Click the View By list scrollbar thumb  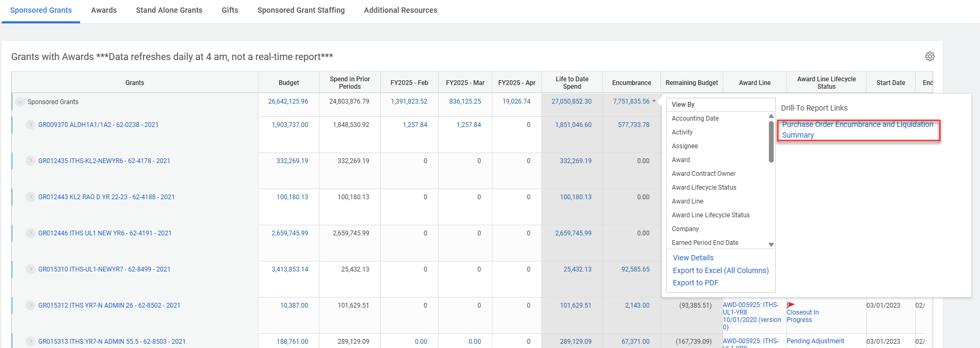pyautogui.click(x=771, y=141)
